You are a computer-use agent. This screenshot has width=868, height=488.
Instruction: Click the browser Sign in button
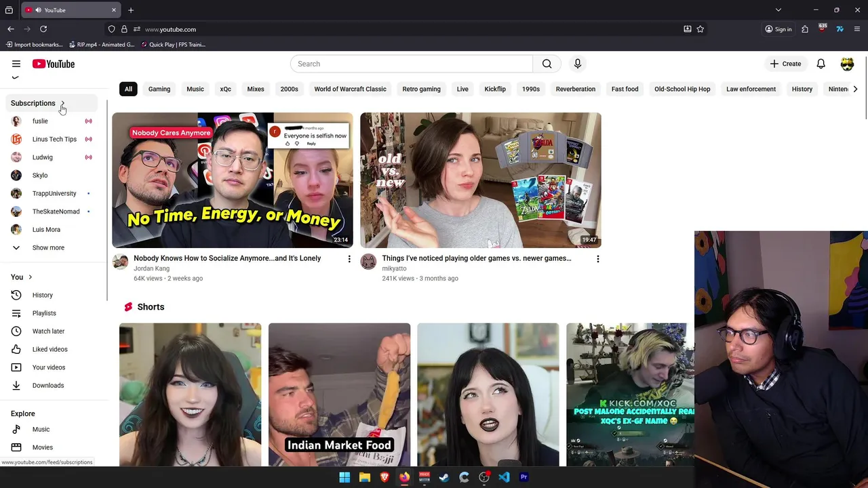pos(778,29)
